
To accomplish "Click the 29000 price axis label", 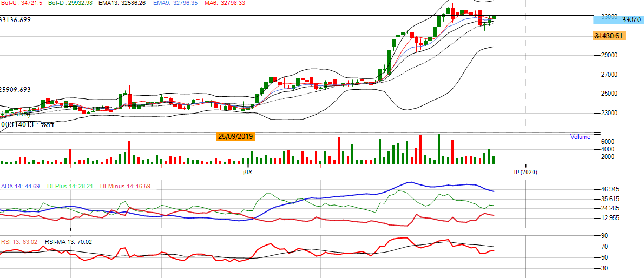I will (x=609, y=55).
